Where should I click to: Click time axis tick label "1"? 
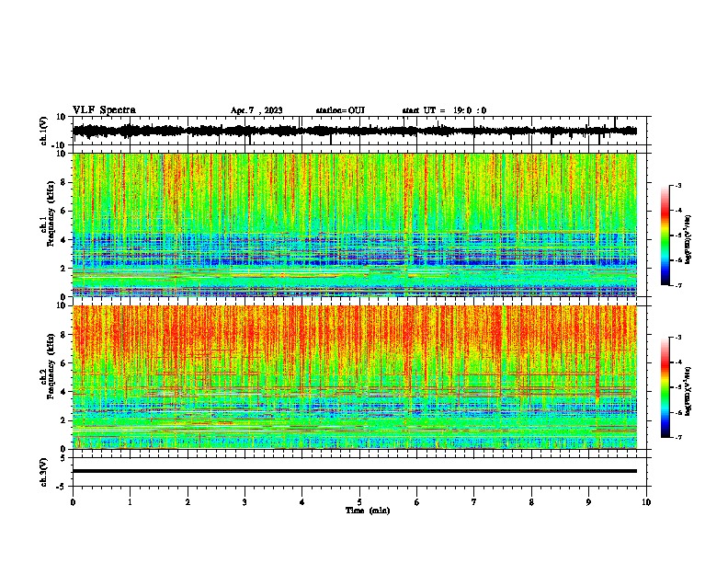pos(130,502)
